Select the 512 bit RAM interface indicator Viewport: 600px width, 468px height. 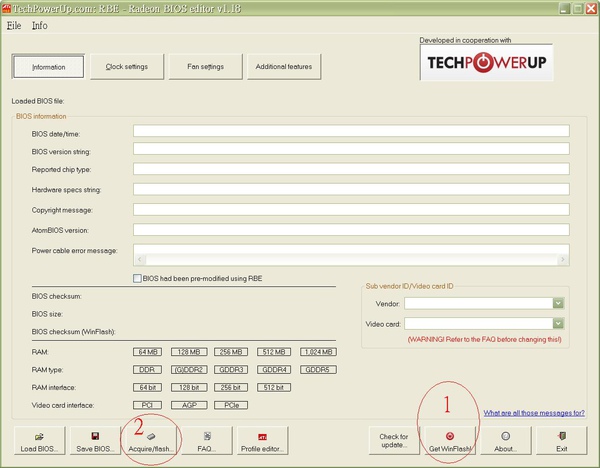[x=274, y=387]
